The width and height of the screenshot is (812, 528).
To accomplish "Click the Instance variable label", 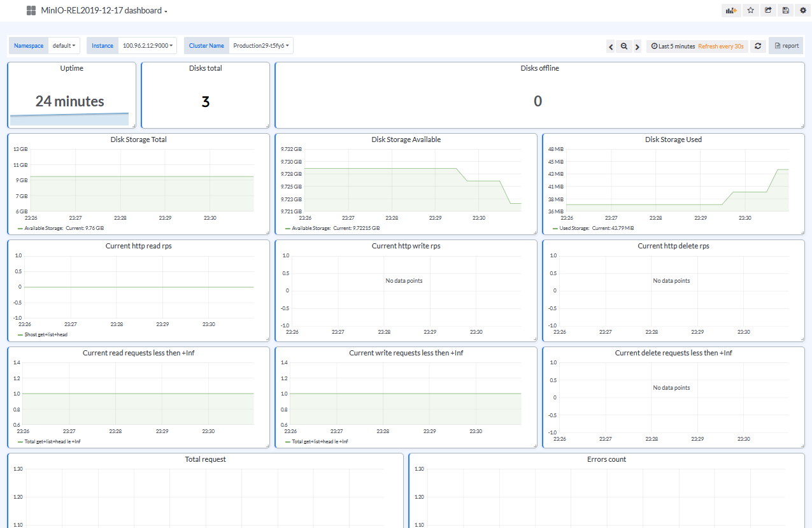I will 103,46.
